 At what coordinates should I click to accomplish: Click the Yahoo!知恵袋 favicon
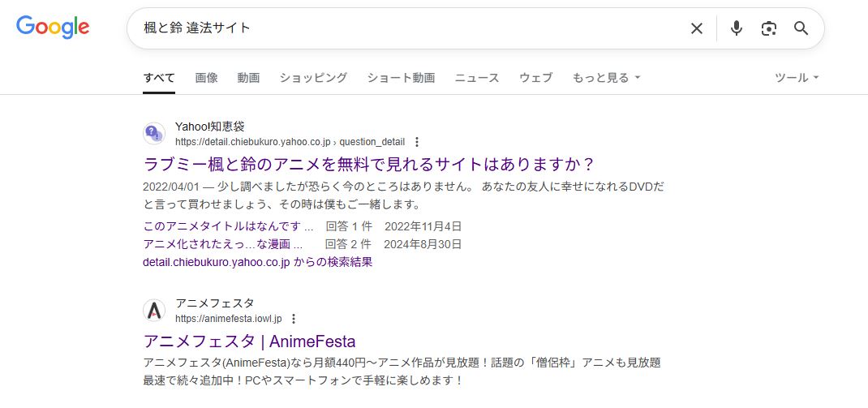pos(154,133)
